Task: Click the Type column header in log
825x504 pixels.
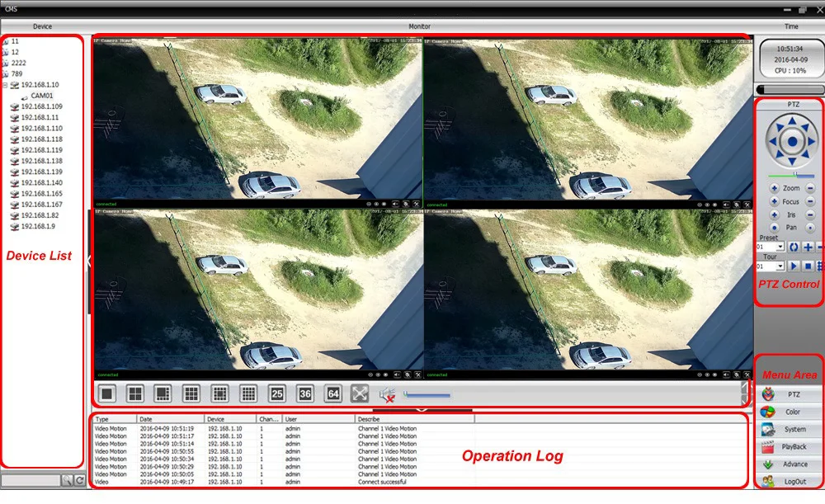Action: (x=115, y=419)
